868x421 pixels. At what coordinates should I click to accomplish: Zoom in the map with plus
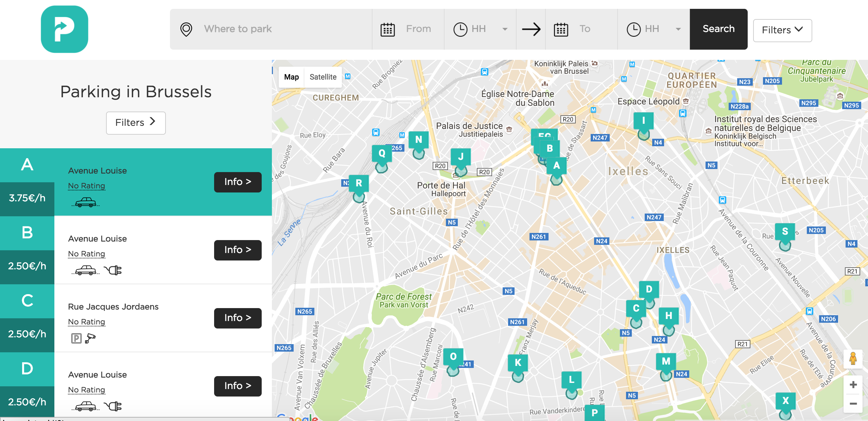[x=853, y=385]
